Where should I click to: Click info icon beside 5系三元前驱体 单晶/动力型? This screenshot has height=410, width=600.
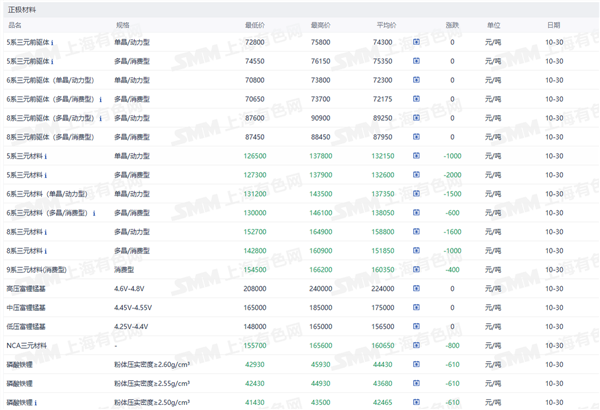pos(52,42)
